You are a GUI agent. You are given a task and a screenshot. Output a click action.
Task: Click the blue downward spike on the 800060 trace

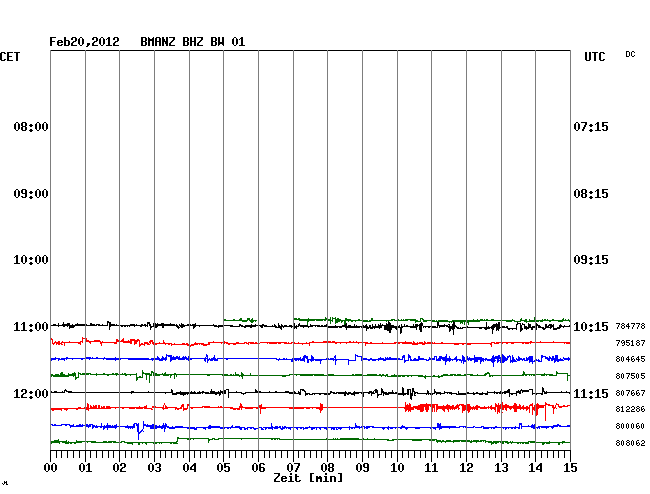click(x=138, y=431)
